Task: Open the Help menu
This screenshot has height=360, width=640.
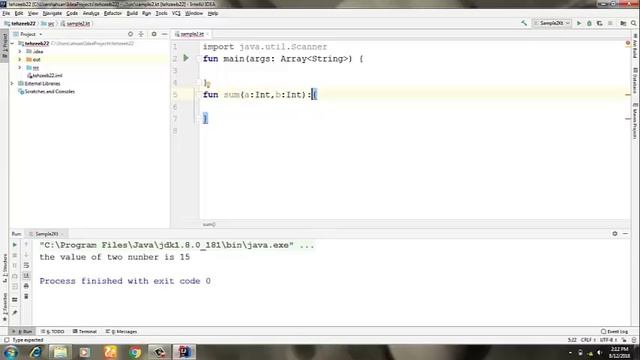Action: (x=213, y=13)
